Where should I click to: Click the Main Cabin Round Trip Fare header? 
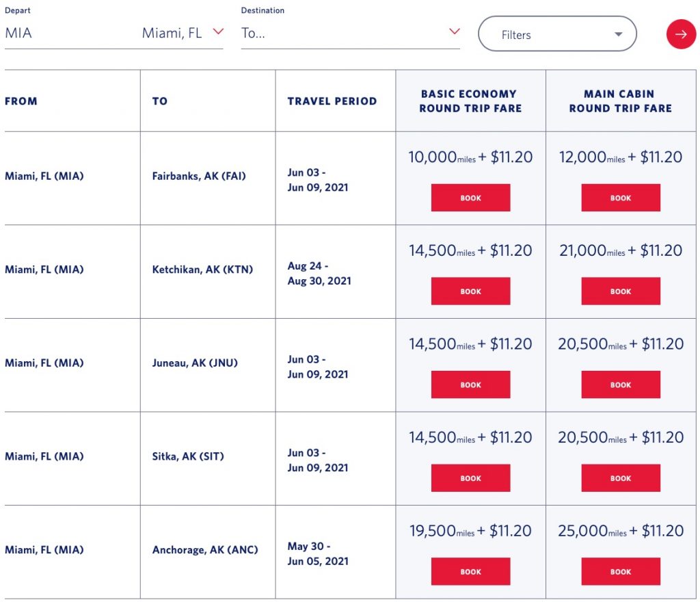pyautogui.click(x=621, y=101)
